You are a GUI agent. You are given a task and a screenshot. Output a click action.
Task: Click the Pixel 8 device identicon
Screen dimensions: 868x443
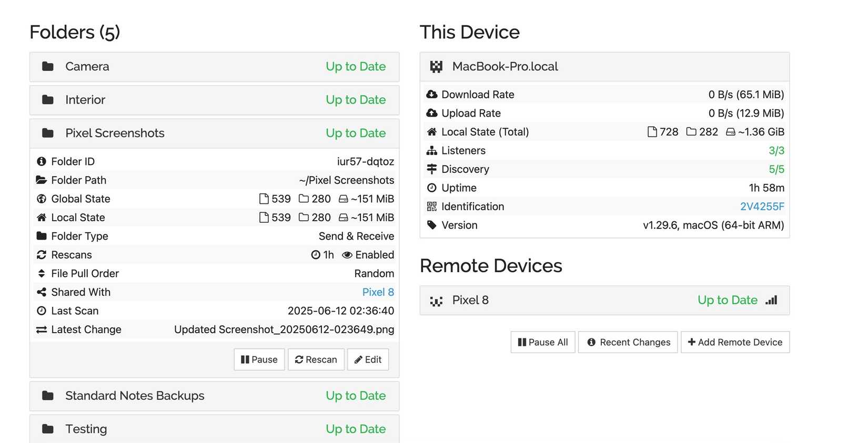click(436, 301)
